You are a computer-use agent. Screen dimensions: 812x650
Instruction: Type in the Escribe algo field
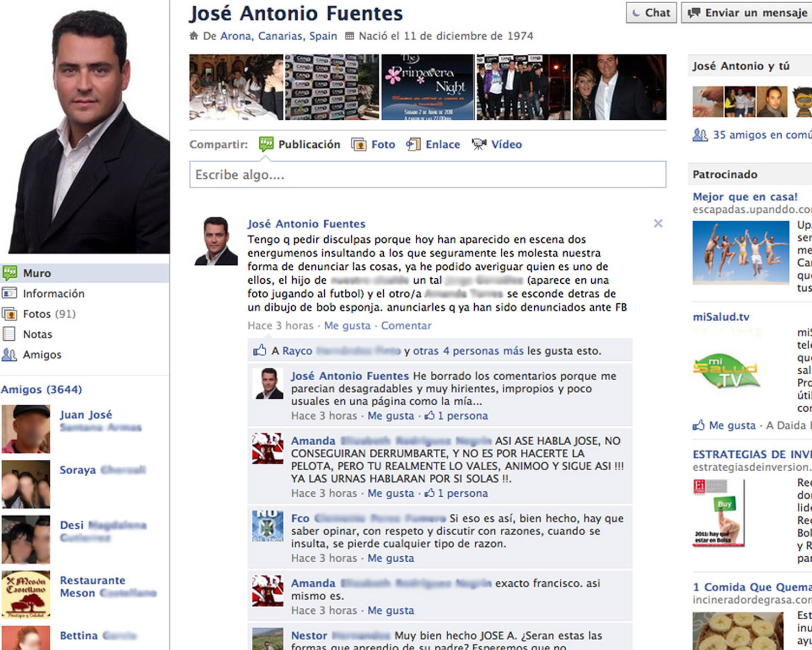(427, 175)
